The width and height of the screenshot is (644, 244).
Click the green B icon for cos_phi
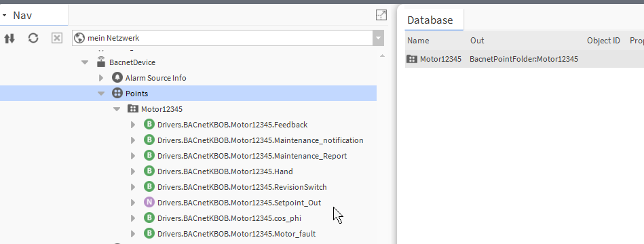tap(149, 218)
